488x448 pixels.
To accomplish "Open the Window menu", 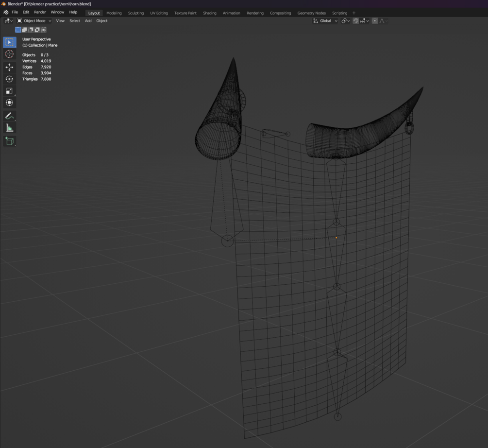I will point(57,12).
